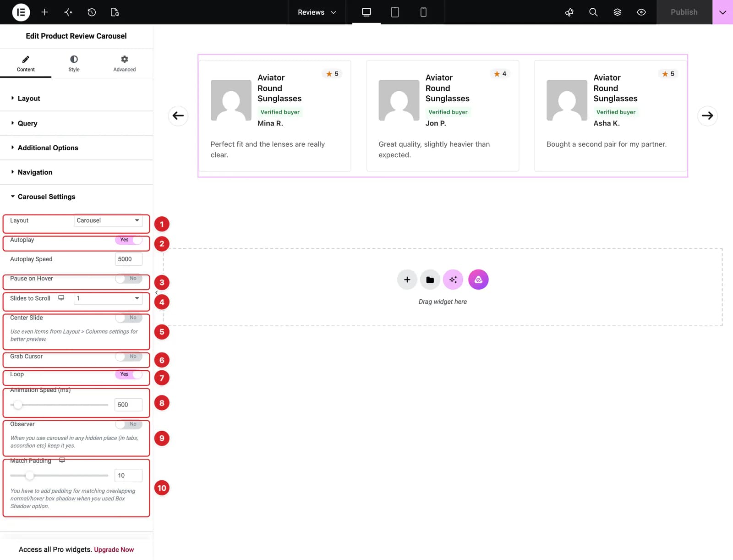
Task: Open the Reviews page selector
Action: [x=317, y=12]
